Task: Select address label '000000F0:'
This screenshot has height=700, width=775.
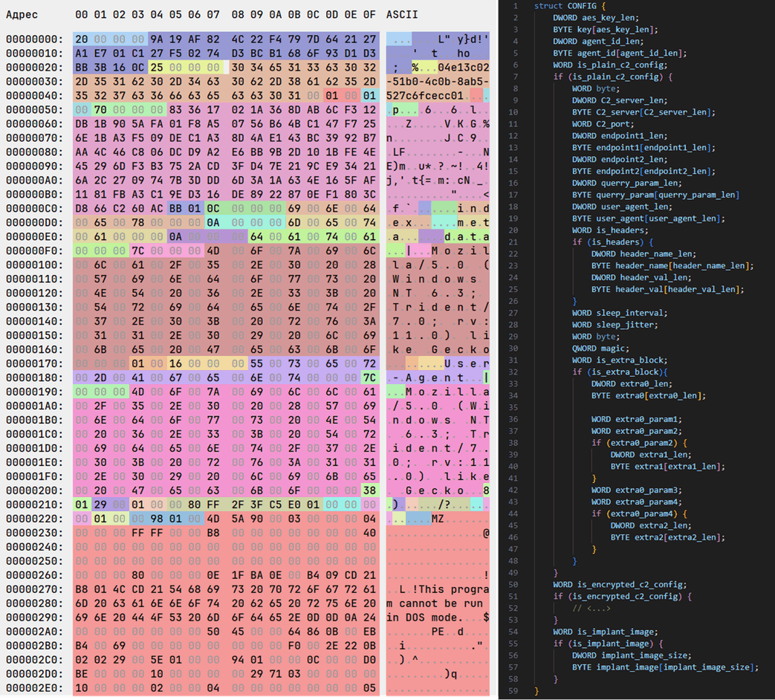Action: click(35, 250)
